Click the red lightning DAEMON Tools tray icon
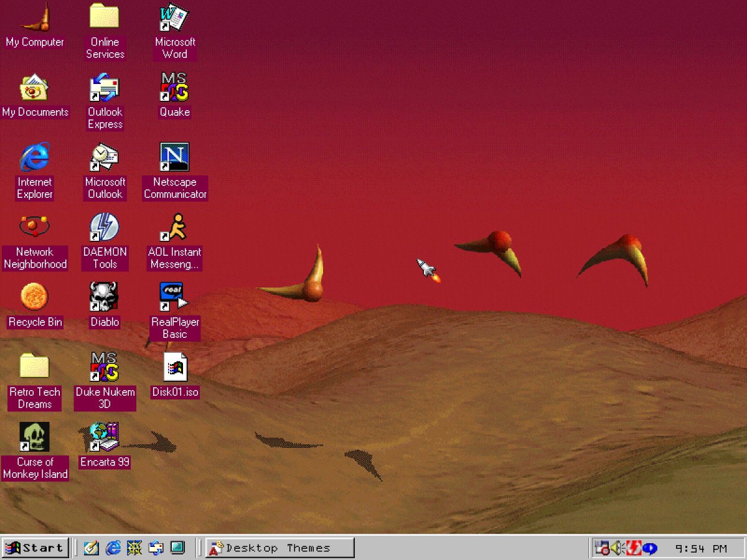747x560 pixels. coord(633,548)
